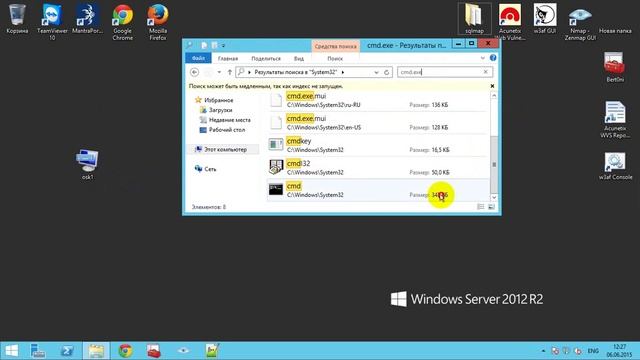Expand the quick access toolbar dropdown
This screenshot has height=360, width=640.
[223, 45]
